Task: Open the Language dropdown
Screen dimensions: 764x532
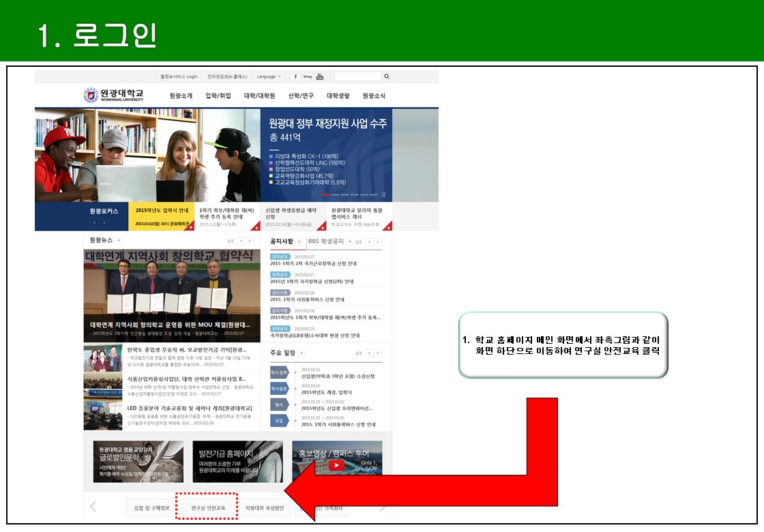Action: (269, 76)
